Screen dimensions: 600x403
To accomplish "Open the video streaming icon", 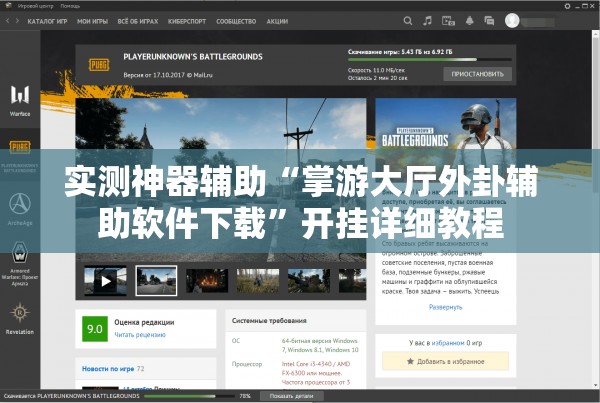I will 448,21.
